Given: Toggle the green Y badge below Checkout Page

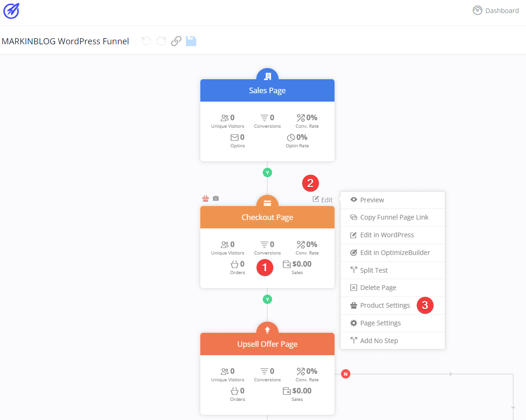Looking at the screenshot, I should (x=267, y=299).
